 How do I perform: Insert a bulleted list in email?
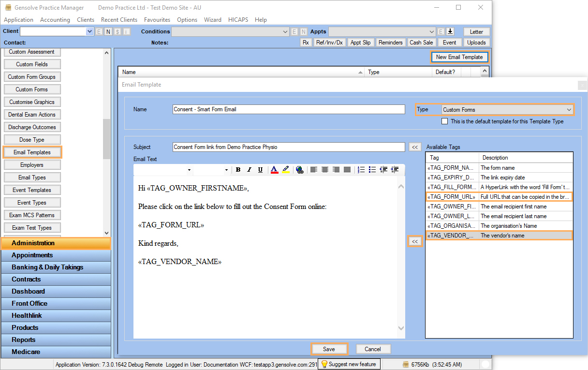pyautogui.click(x=372, y=170)
